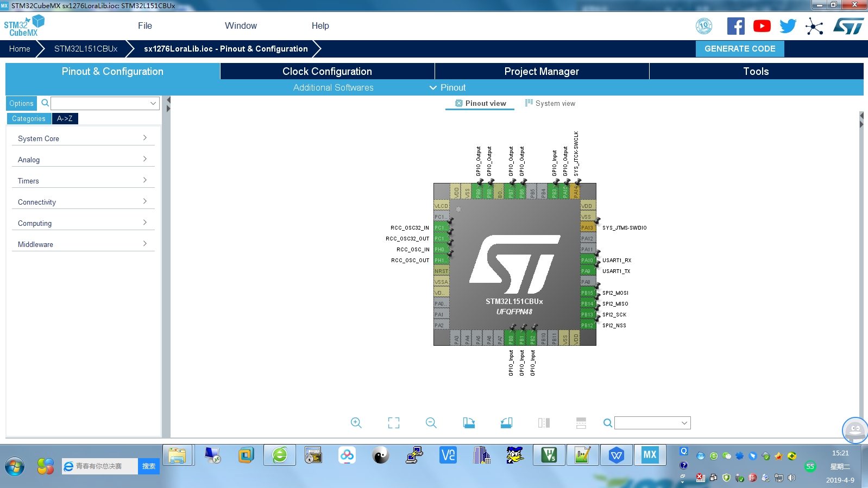Open the ST Twitter icon
868x488 pixels.
[788, 26]
